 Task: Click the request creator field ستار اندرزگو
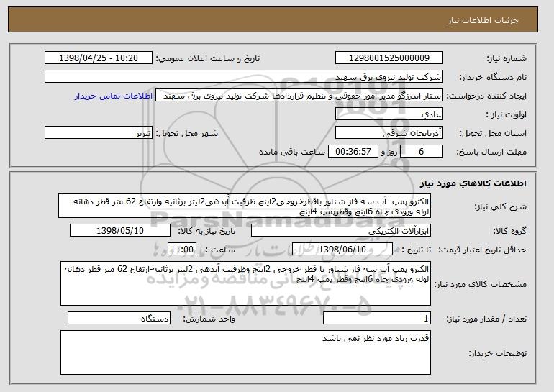[x=299, y=96]
